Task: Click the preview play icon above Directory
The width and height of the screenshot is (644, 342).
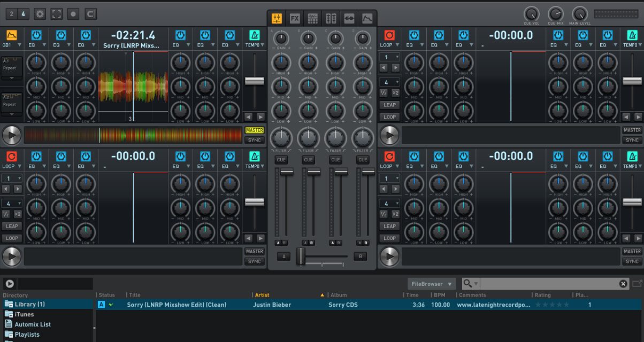Action: pos(10,284)
